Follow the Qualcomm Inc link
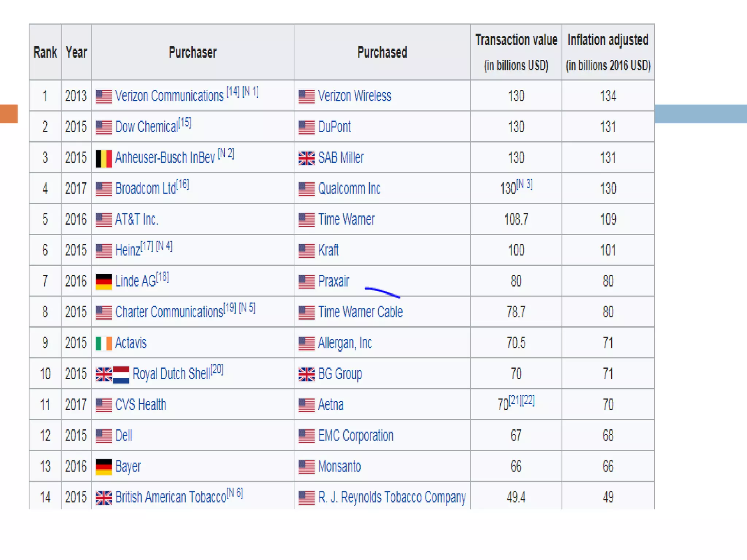The image size is (747, 560). [349, 189]
